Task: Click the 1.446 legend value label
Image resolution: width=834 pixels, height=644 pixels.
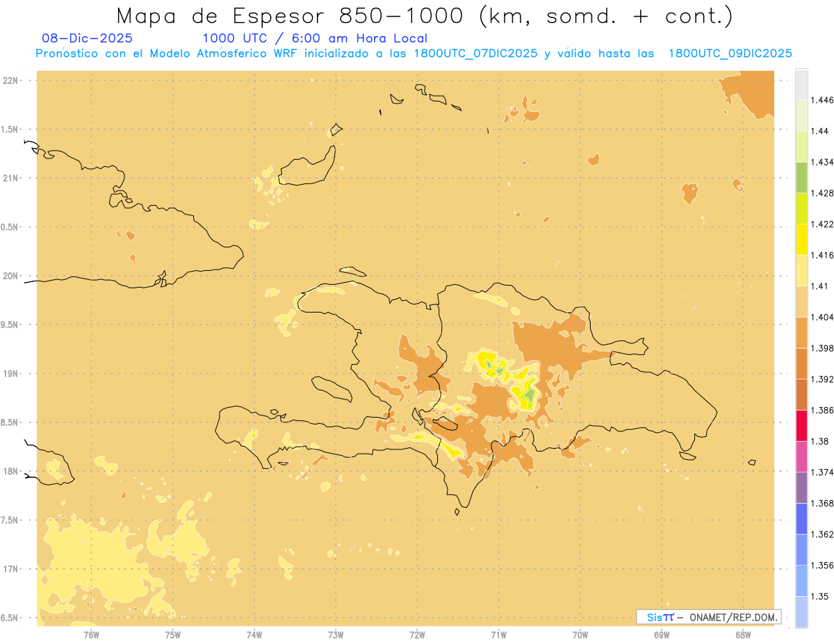Action: pyautogui.click(x=821, y=100)
